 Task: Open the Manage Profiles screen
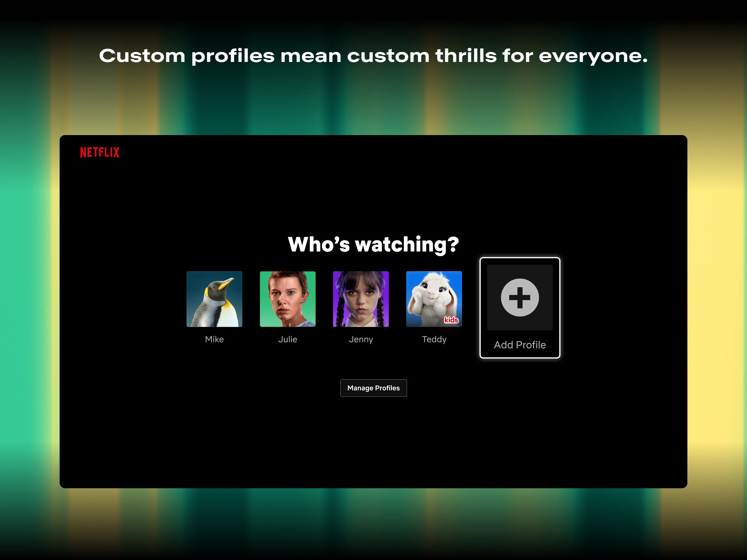(373, 388)
